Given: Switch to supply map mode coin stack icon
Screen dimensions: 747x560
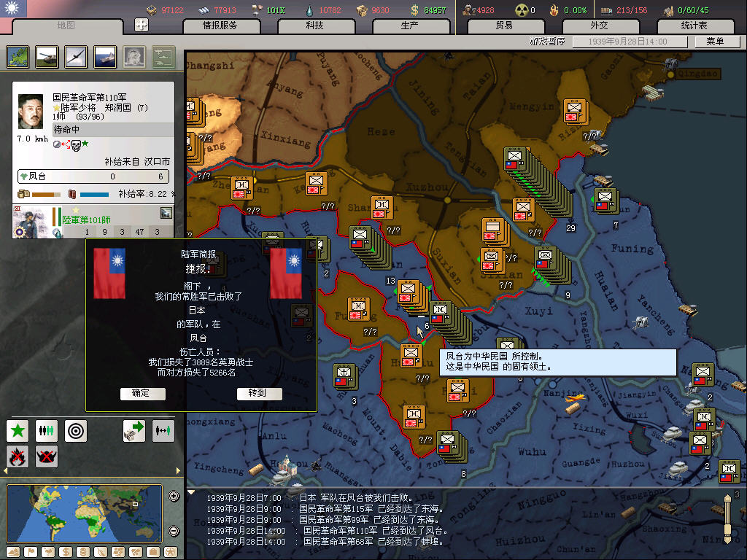Looking at the screenshot, I should [x=83, y=552].
